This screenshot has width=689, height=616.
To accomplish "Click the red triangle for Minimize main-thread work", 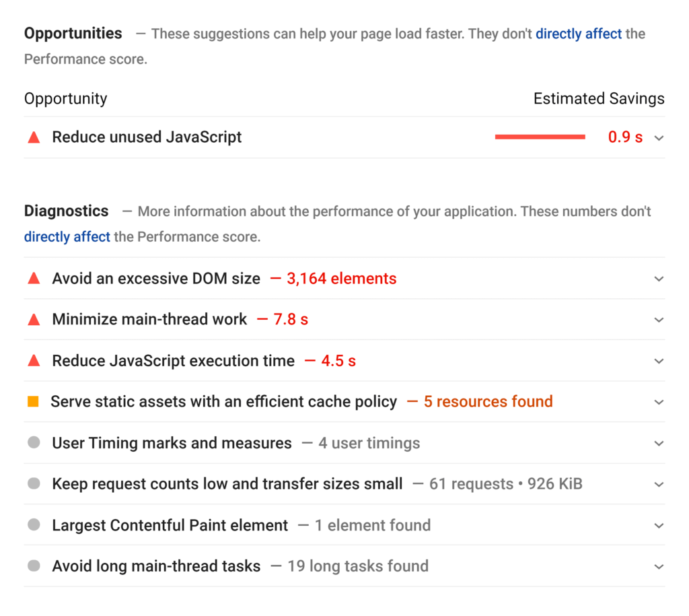I will 33,319.
